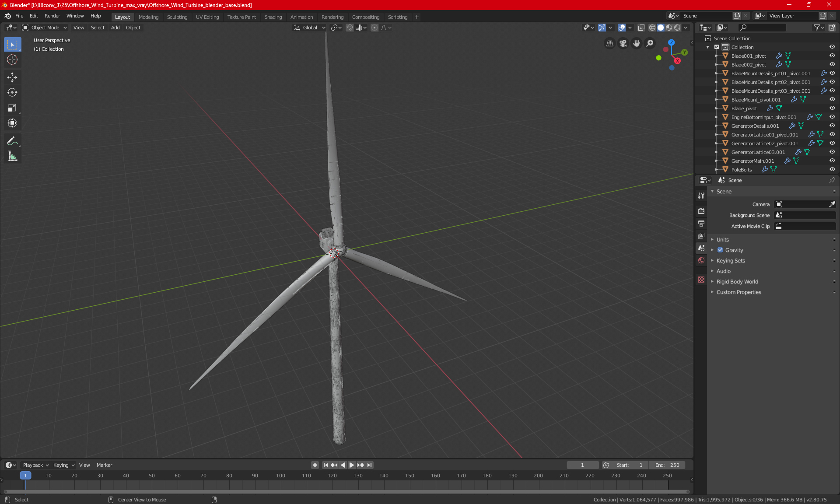840x504 pixels.
Task: Open the World properties tab
Action: tap(701, 260)
